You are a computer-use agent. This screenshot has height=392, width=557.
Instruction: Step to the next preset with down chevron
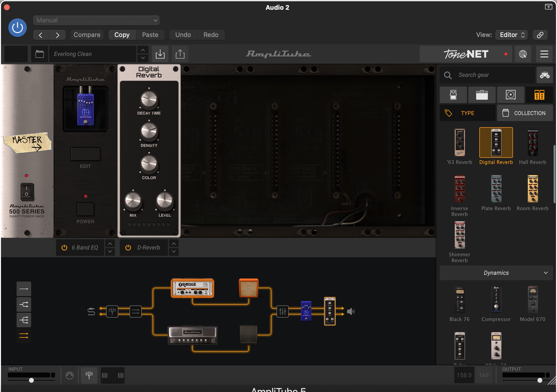pyautogui.click(x=143, y=58)
